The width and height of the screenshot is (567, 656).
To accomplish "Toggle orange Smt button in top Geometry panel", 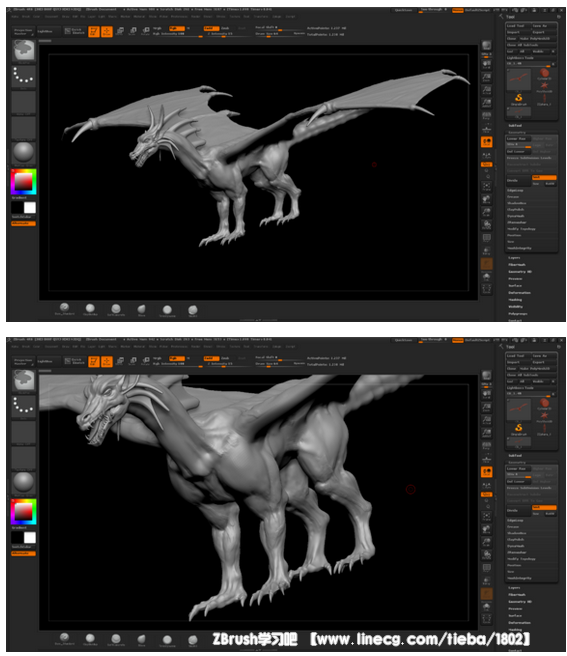I will [x=544, y=177].
